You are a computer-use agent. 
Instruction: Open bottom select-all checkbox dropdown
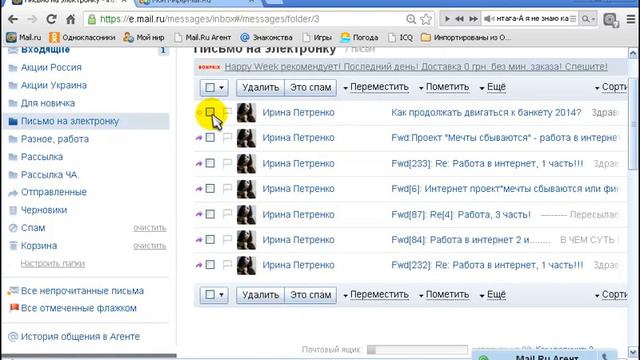(x=214, y=295)
